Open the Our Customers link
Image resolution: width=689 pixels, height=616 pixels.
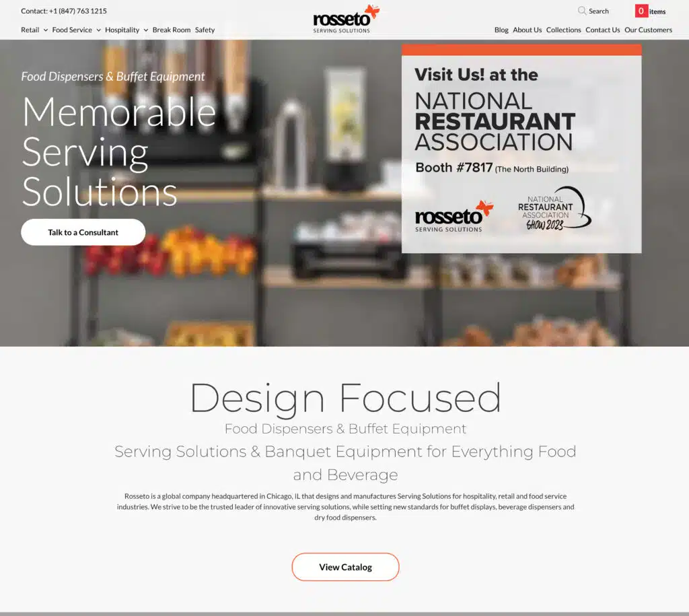coord(648,30)
